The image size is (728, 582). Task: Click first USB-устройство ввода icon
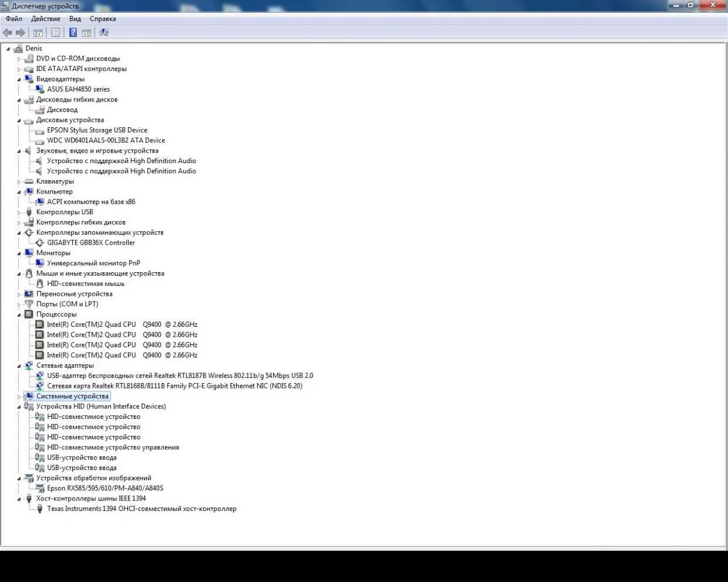[40, 458]
